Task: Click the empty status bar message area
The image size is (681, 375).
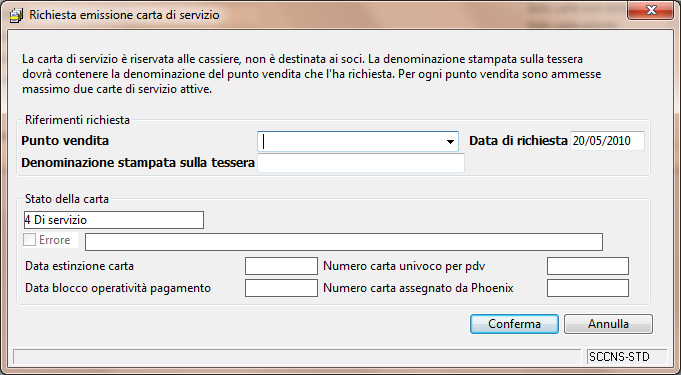Action: 297,357
